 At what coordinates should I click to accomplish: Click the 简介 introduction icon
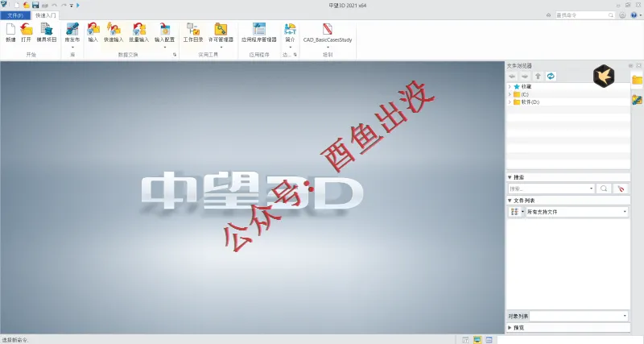[x=290, y=30]
